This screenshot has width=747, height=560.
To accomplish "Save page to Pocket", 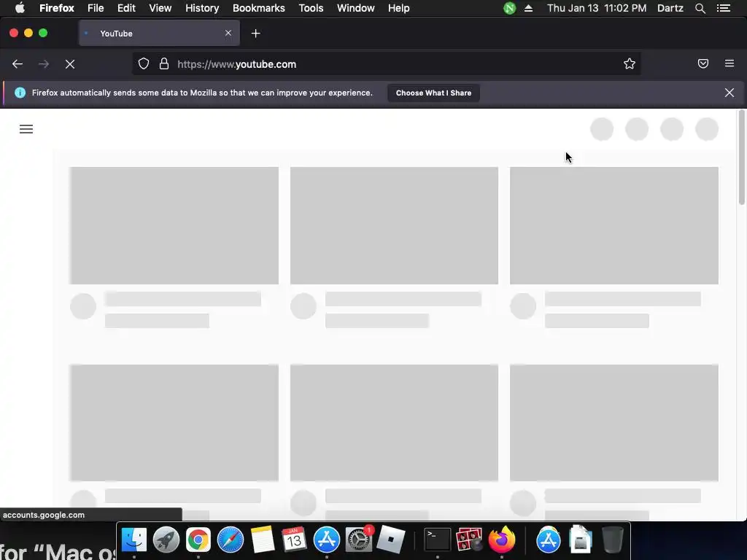I will (703, 63).
